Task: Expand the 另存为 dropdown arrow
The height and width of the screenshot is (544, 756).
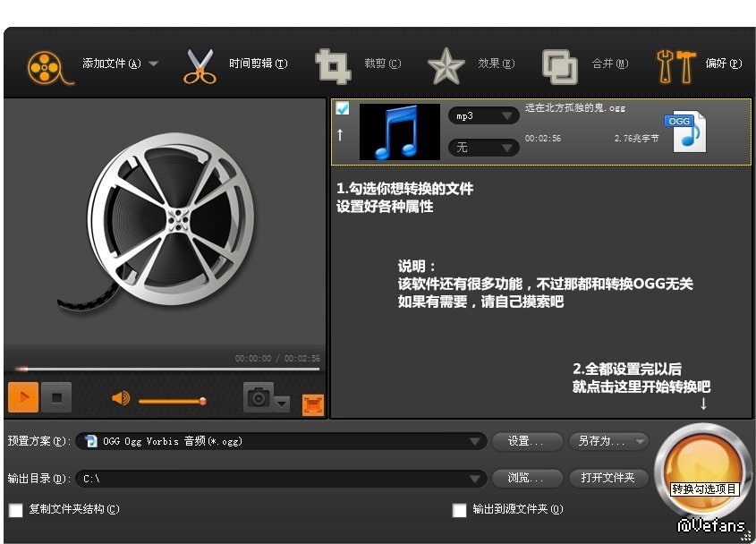Action: click(640, 441)
